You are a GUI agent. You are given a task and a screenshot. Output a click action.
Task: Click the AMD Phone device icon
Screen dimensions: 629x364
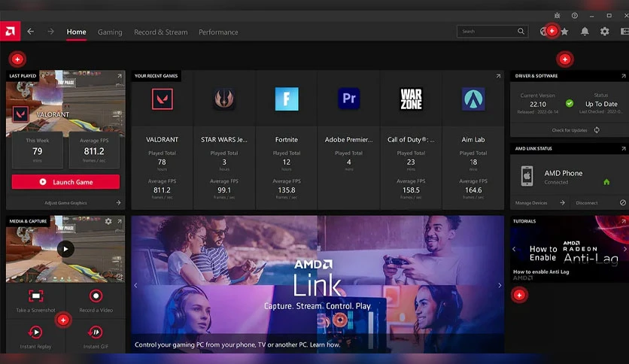[x=527, y=176]
